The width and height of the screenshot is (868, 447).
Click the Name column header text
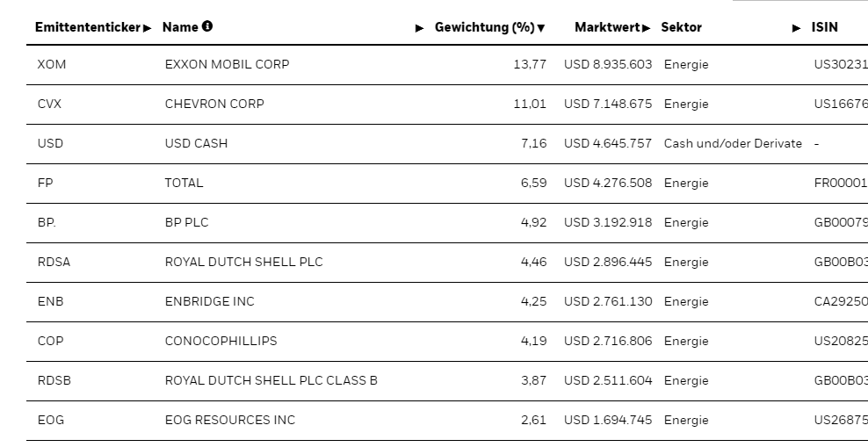[180, 27]
